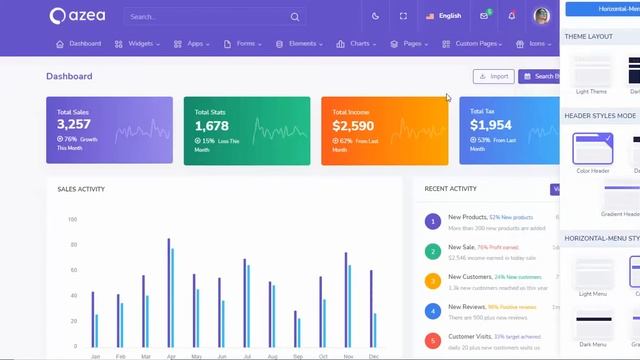
Task: Open the notifications bell
Action: tap(511, 16)
